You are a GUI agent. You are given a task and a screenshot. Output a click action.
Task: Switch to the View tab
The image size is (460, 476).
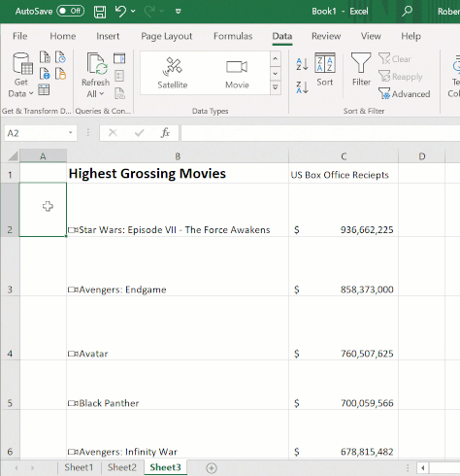(x=371, y=36)
